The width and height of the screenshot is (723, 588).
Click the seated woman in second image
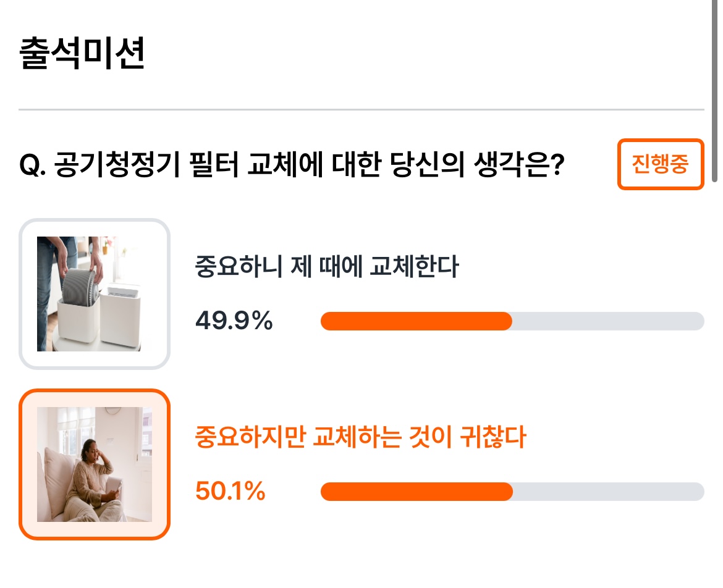click(x=92, y=482)
